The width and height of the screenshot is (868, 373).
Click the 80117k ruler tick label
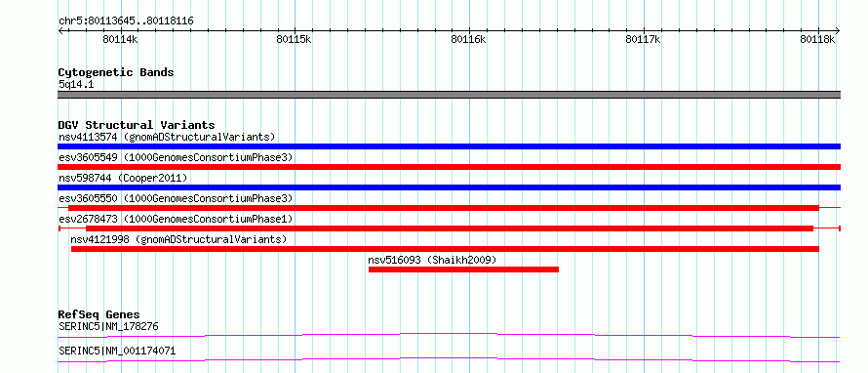(644, 39)
